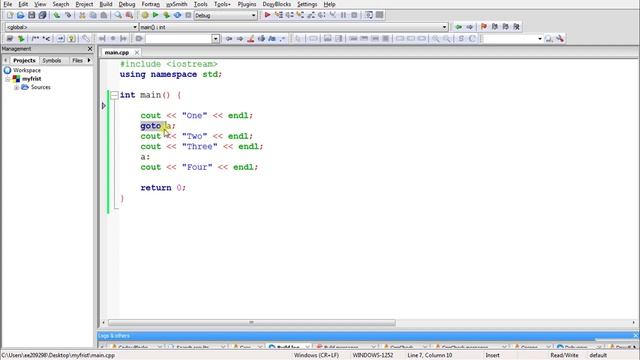This screenshot has height=360, width=640.
Task: Jump back with green arrow icon
Action: pos(459,27)
